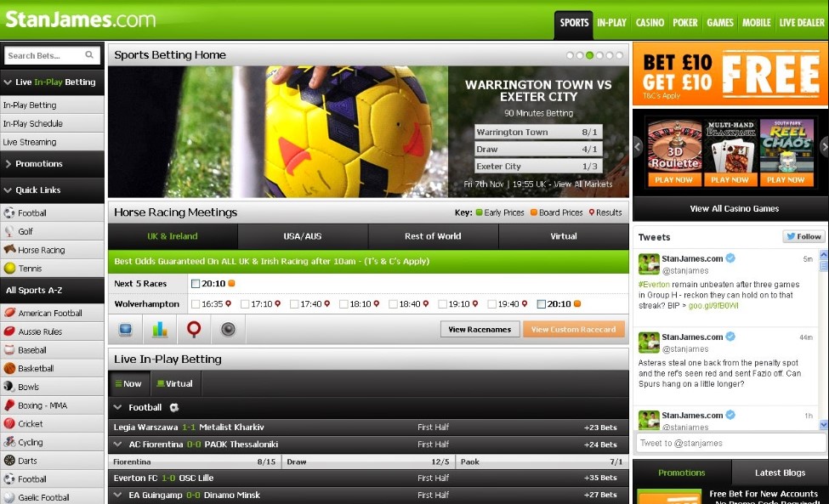
Task: Tick the Wolverhampton 18:10 checkbox
Action: (344, 304)
